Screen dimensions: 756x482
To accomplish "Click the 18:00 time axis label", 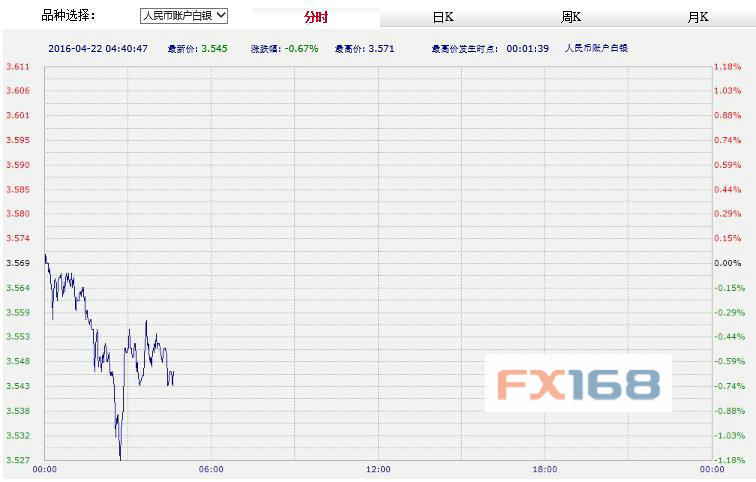I will pyautogui.click(x=545, y=469).
